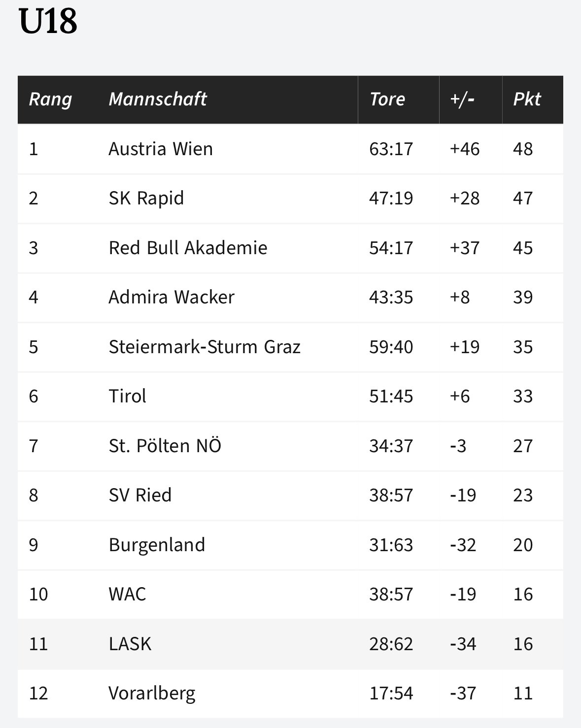This screenshot has height=728, width=581.
Task: Select the SK Rapid team name
Action: point(146,198)
